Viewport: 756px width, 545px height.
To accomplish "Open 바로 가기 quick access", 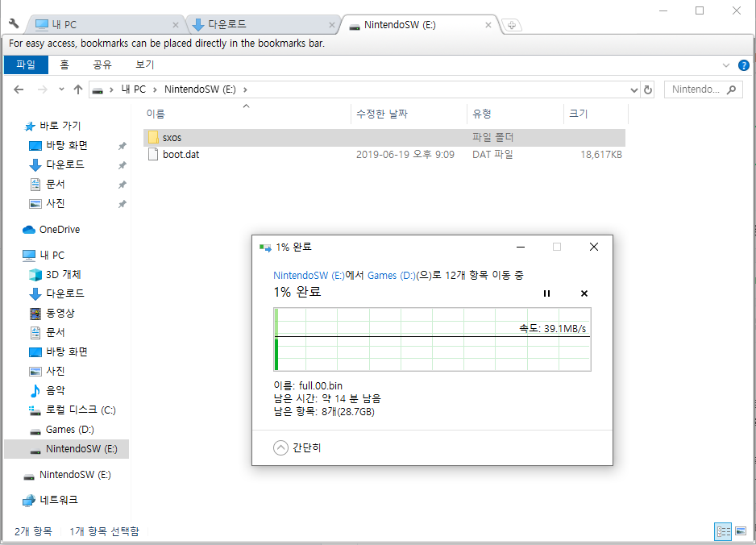I will pyautogui.click(x=60, y=126).
